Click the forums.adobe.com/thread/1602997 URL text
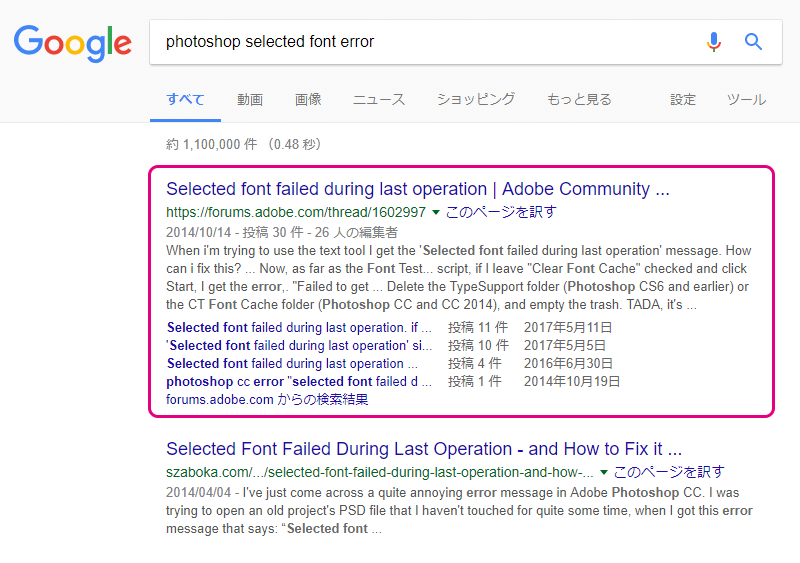Viewport: 800px width, 563px height. pyautogui.click(x=296, y=212)
